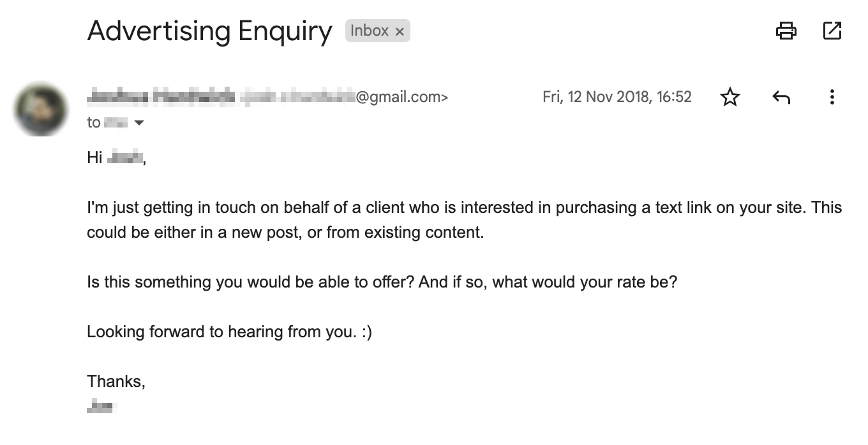Open the email in a new window
This screenshot has height=445, width=868.
(x=833, y=30)
